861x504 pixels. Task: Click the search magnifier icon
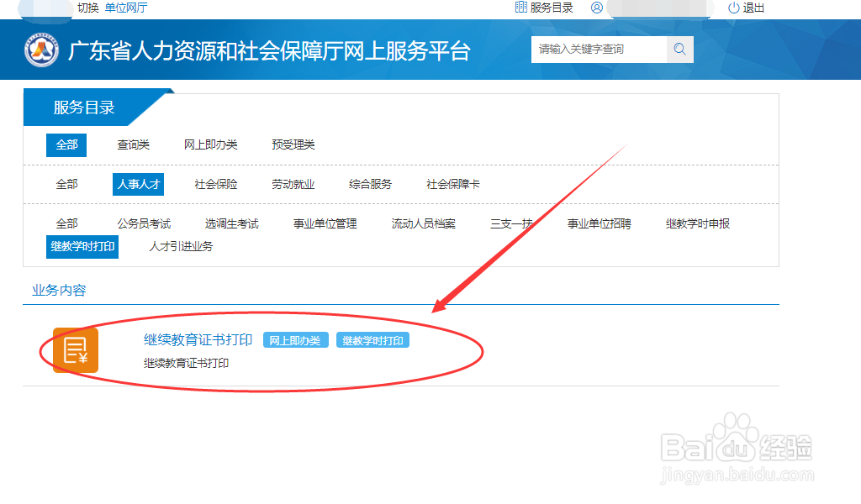(x=679, y=50)
